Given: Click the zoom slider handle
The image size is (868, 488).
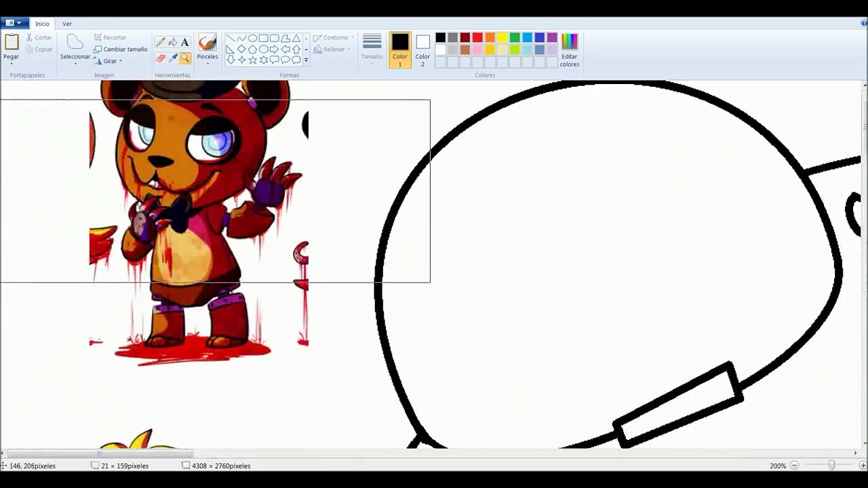Looking at the screenshot, I should [831, 466].
